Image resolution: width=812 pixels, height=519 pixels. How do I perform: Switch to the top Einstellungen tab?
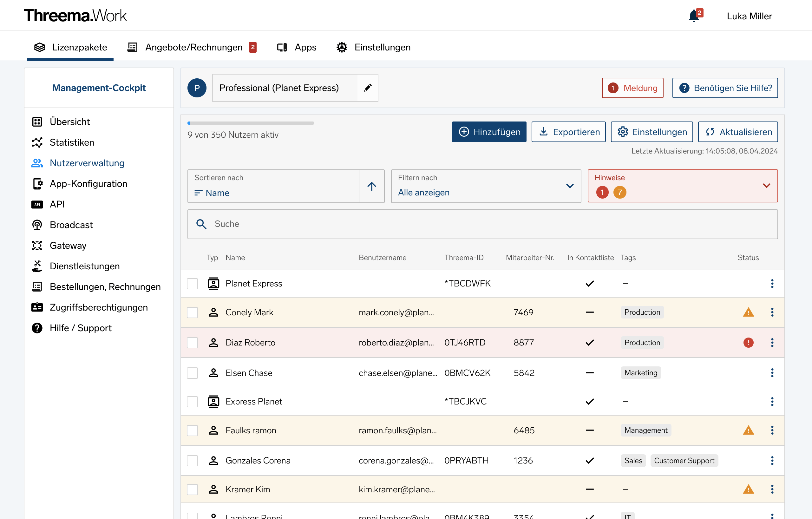point(374,47)
